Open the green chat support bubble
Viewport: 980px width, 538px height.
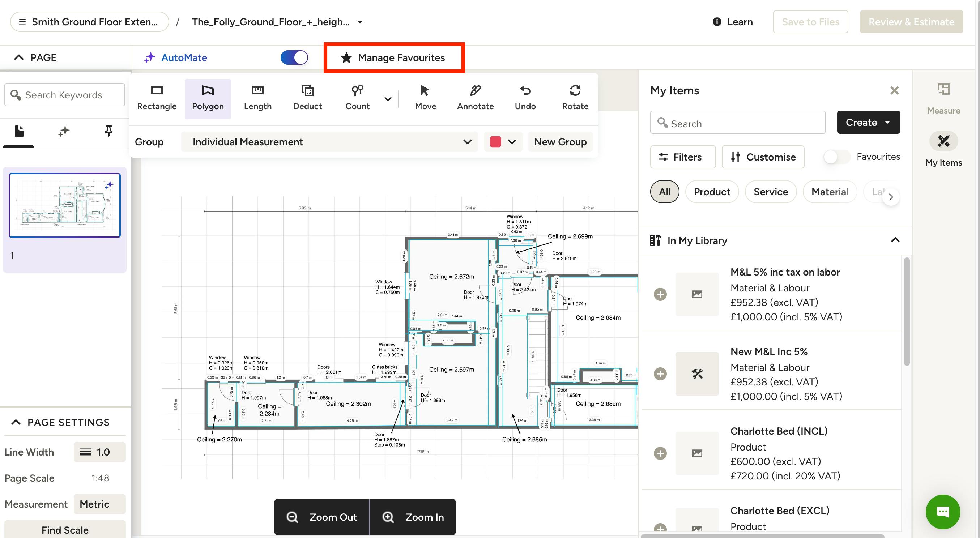click(x=943, y=512)
